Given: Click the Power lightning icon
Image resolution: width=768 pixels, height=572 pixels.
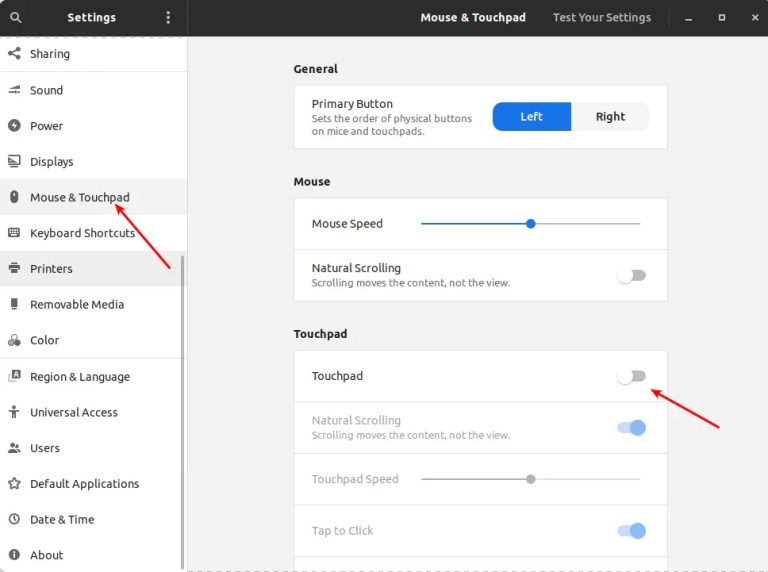Looking at the screenshot, I should [14, 125].
